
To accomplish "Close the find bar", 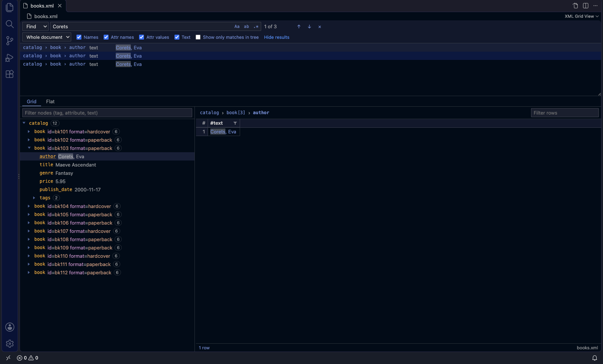I will point(320,27).
